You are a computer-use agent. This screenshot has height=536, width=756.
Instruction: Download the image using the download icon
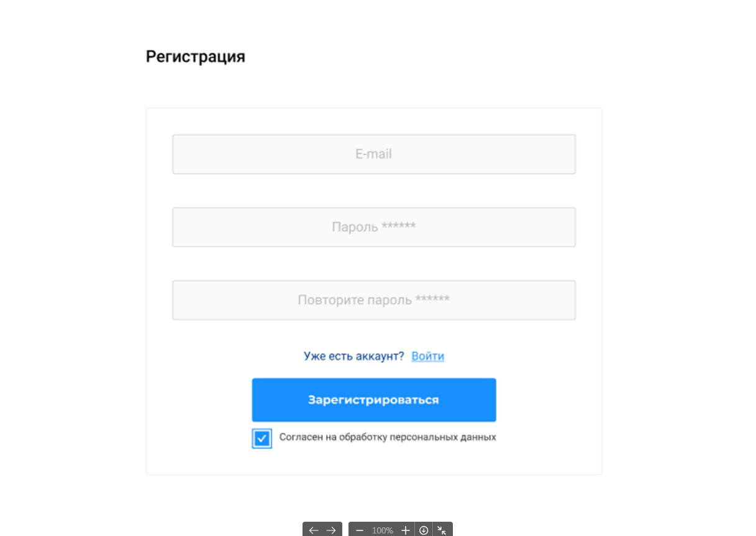click(424, 530)
